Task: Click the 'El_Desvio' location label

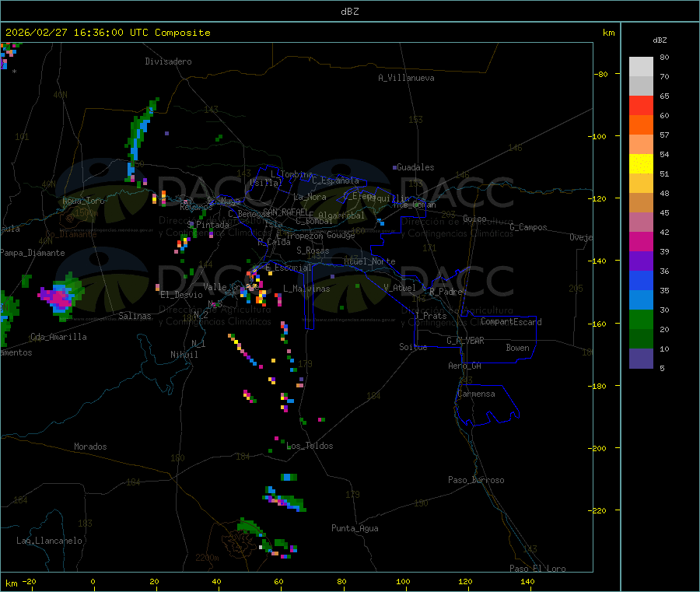Action: tap(182, 295)
